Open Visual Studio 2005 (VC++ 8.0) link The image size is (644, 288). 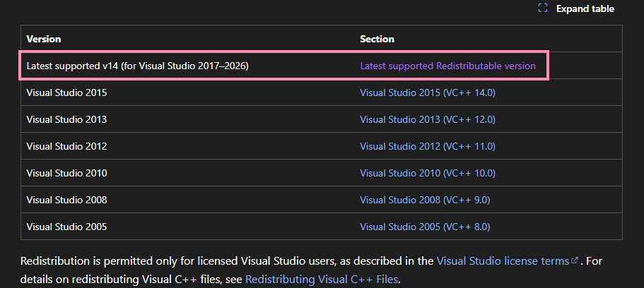425,227
